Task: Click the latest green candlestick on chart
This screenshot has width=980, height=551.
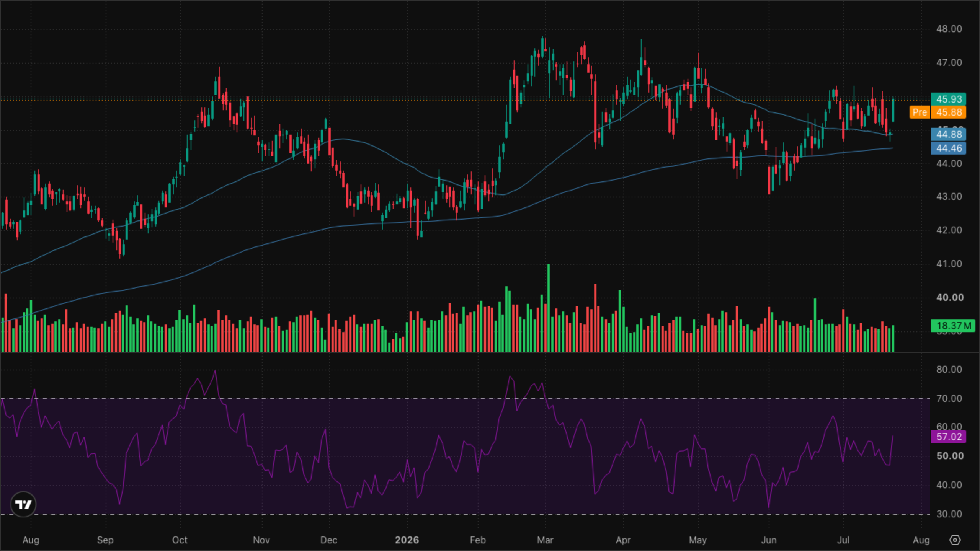Action: tap(893, 110)
